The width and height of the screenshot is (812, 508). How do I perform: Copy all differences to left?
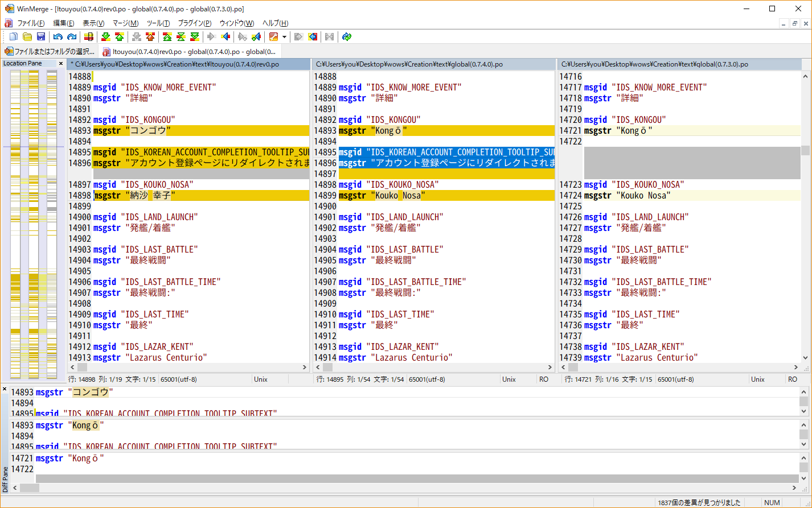point(312,37)
